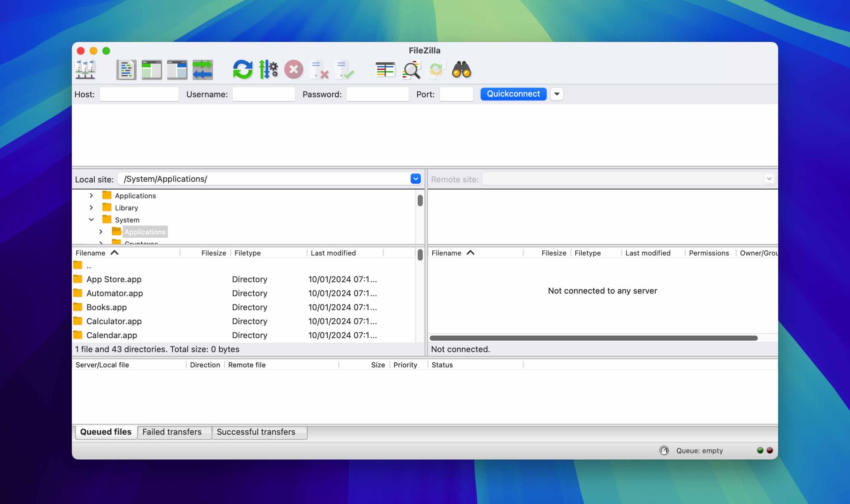The image size is (850, 504).
Task: Switch to Failed transfers tab
Action: [172, 432]
